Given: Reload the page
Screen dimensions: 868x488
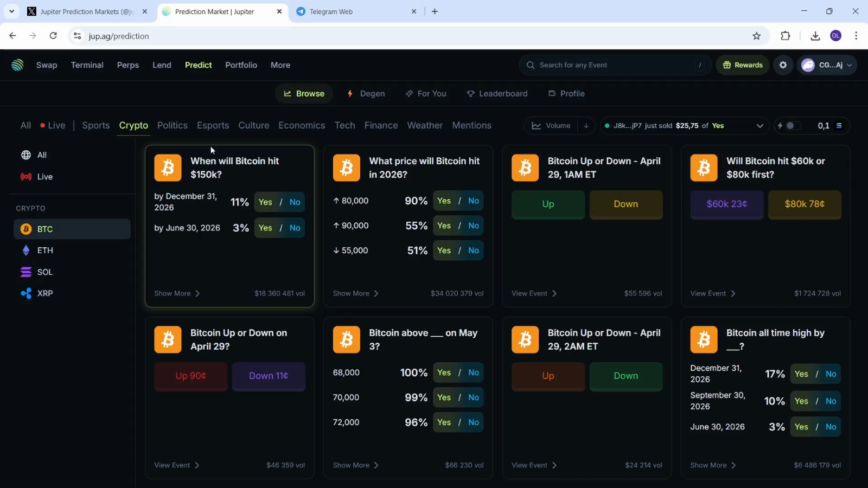Looking at the screenshot, I should point(53,36).
